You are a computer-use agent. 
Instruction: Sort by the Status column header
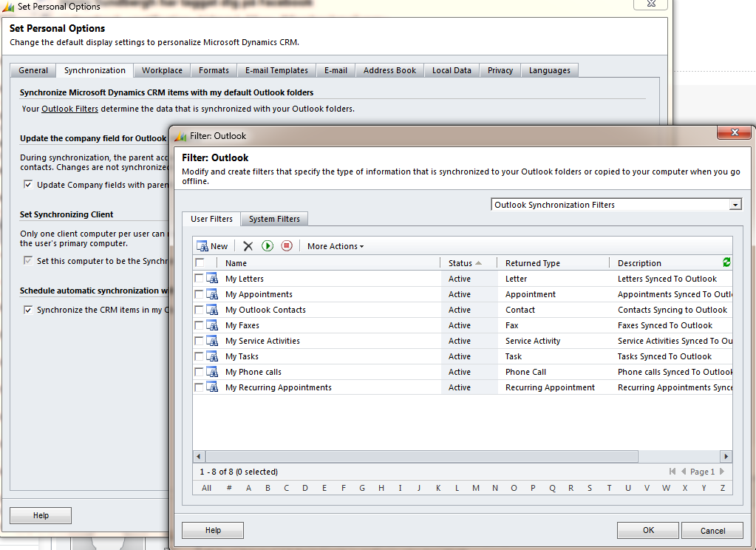(x=468, y=263)
